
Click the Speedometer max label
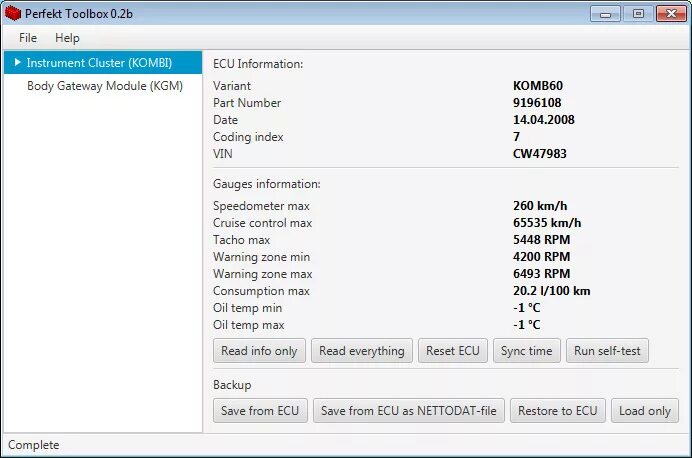(261, 206)
